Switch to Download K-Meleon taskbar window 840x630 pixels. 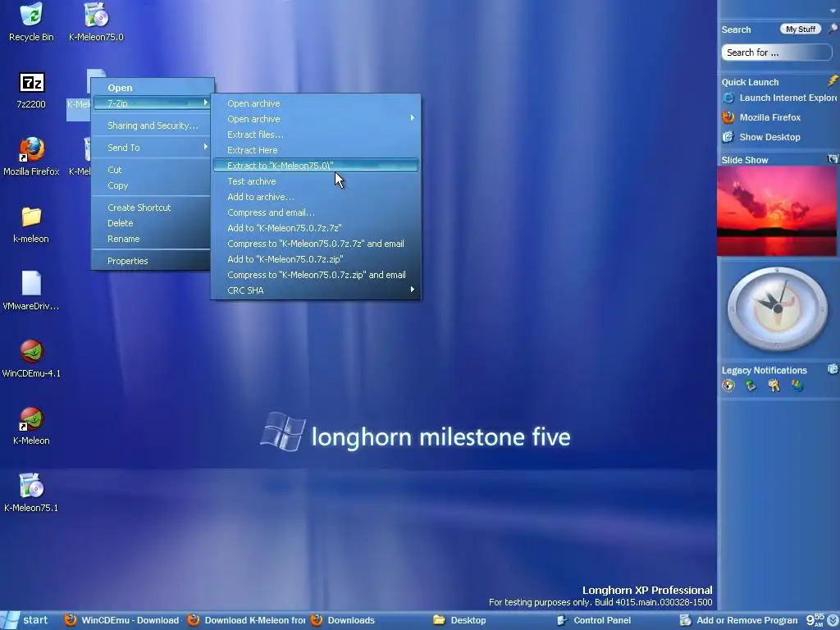pyautogui.click(x=246, y=620)
